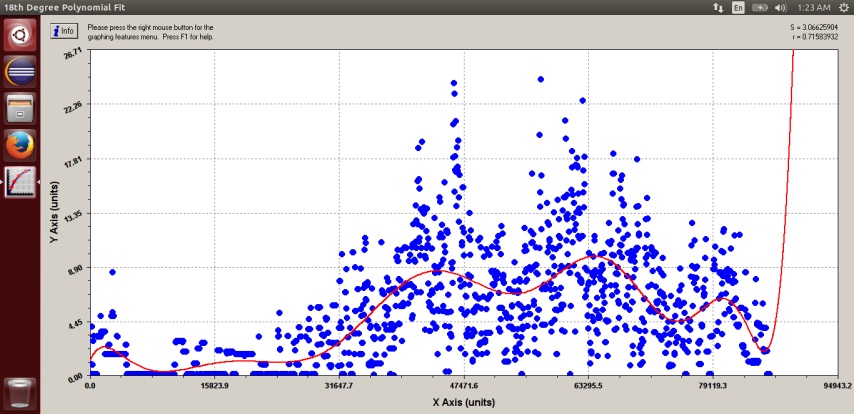Expand the En keyboard layout menu
This screenshot has height=414, width=854.
click(738, 7)
